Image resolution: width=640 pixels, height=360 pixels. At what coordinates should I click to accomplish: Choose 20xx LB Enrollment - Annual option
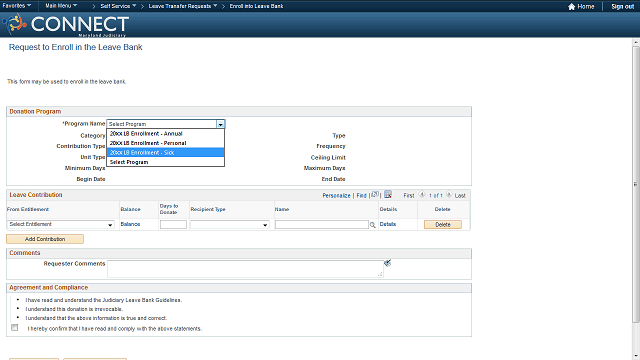[165, 133]
